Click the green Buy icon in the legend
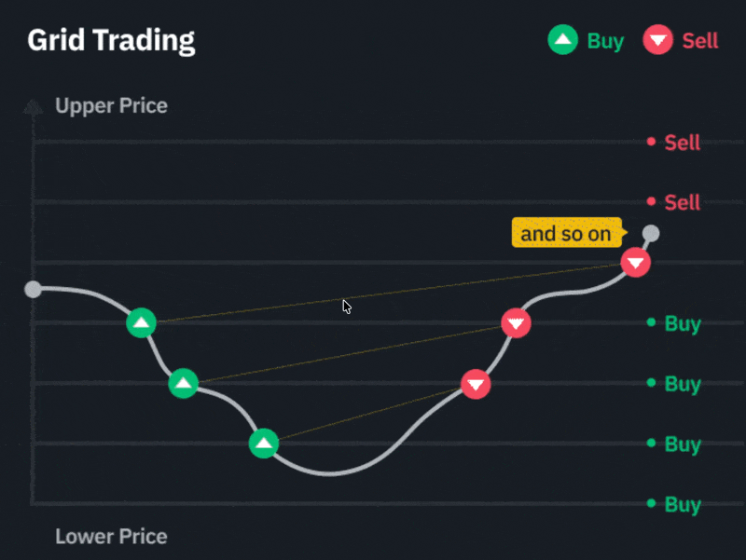 (562, 41)
